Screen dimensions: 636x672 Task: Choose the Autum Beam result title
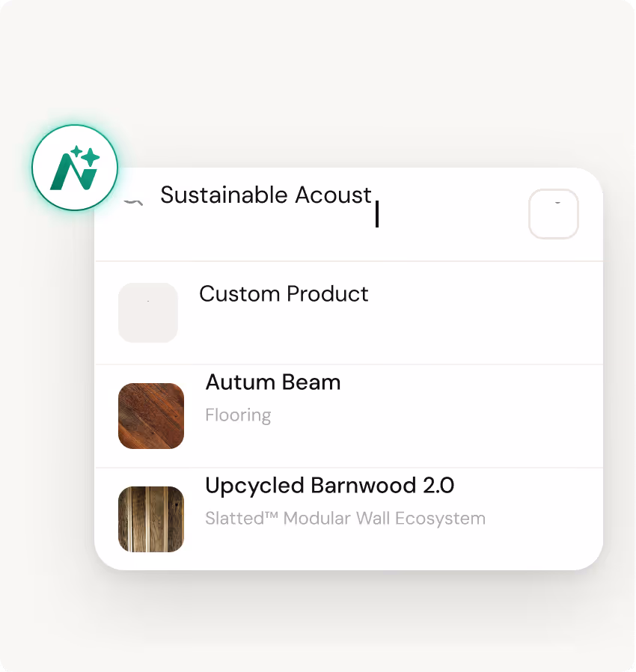(273, 382)
